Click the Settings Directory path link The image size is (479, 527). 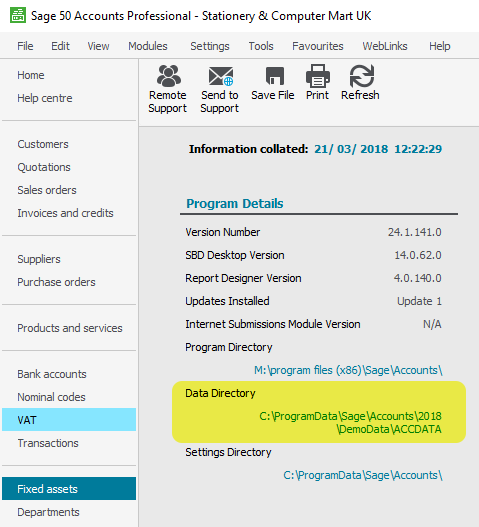[x=363, y=475]
